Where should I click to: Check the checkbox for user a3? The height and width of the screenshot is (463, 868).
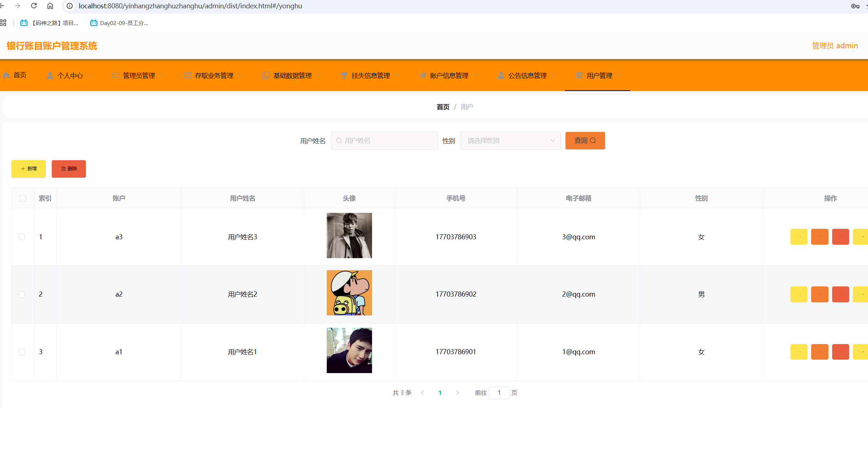[22, 237]
